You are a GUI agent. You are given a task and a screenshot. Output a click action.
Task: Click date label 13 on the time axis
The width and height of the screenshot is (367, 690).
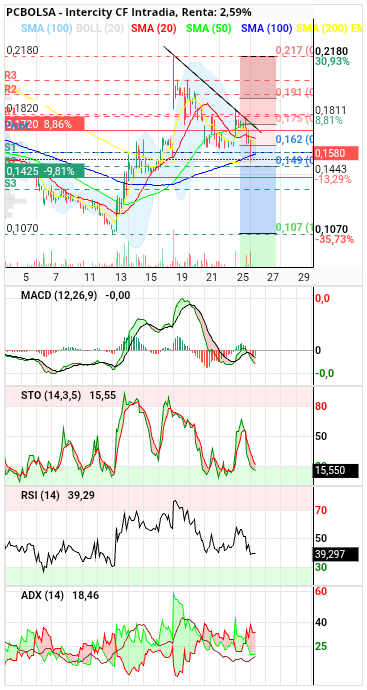coord(120,277)
